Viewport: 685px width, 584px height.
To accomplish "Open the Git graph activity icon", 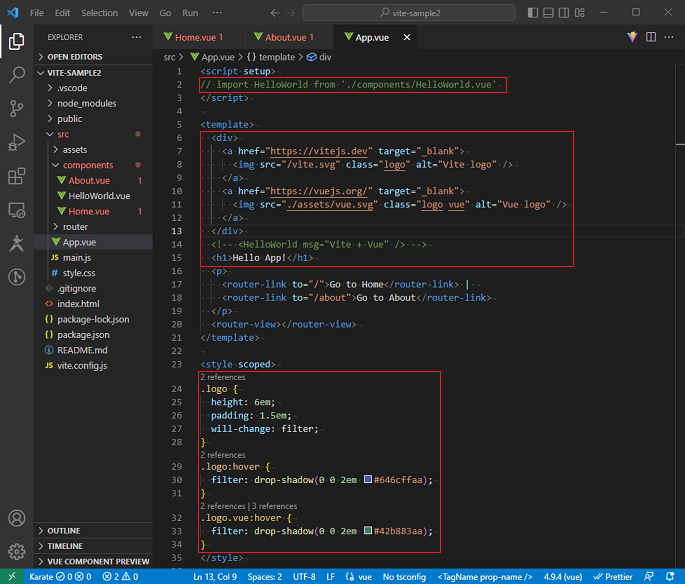I will (x=17, y=277).
